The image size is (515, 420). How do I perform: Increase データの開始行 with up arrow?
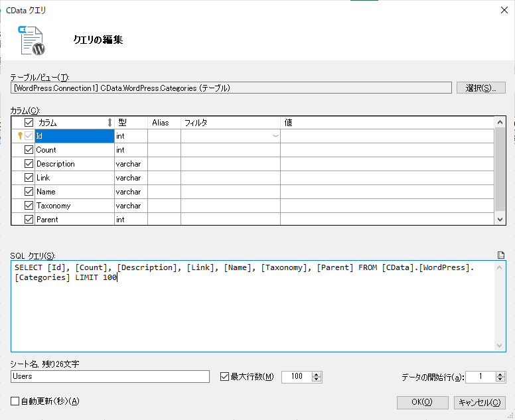(x=500, y=374)
